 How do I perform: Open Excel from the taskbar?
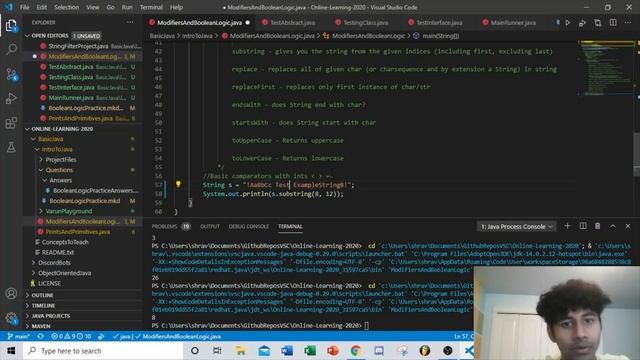(x=310, y=351)
